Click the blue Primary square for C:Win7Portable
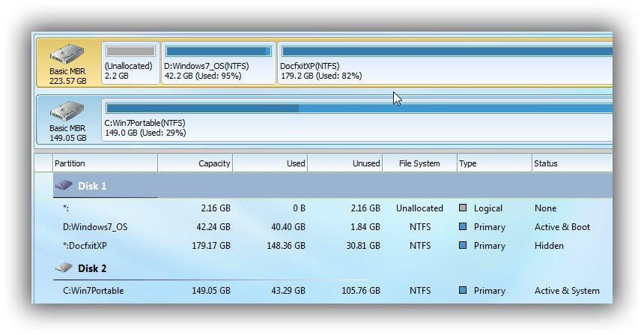644x335 pixels. pyautogui.click(x=463, y=291)
